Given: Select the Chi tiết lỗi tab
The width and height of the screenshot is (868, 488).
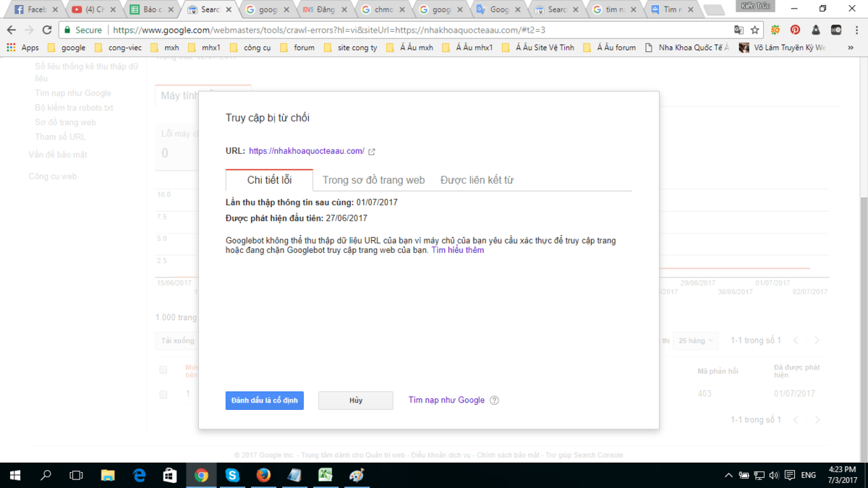Looking at the screenshot, I should (269, 180).
